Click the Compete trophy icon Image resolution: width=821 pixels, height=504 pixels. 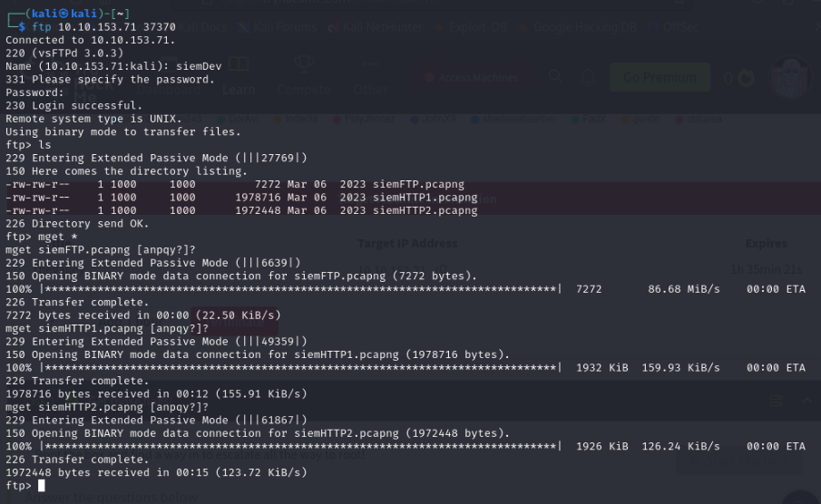point(304,64)
